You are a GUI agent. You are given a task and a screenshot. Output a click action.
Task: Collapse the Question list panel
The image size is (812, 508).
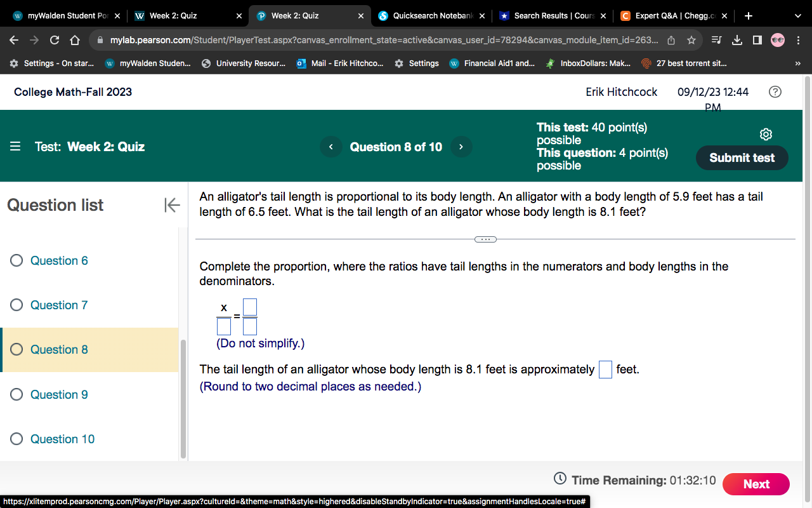(x=171, y=204)
